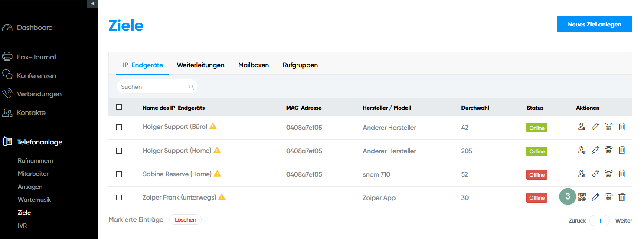Image resolution: width=644 pixels, height=239 pixels.
Task: Click the Neues Ziel anlegen button
Action: click(x=594, y=24)
